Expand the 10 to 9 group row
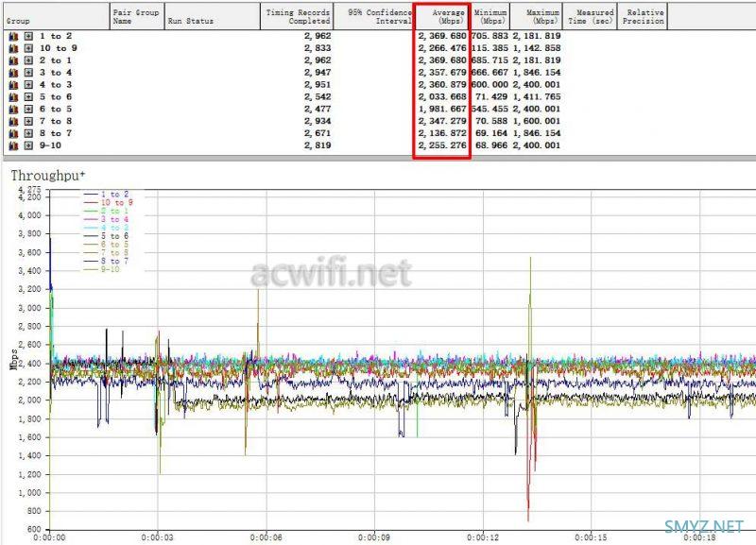 (x=28, y=48)
